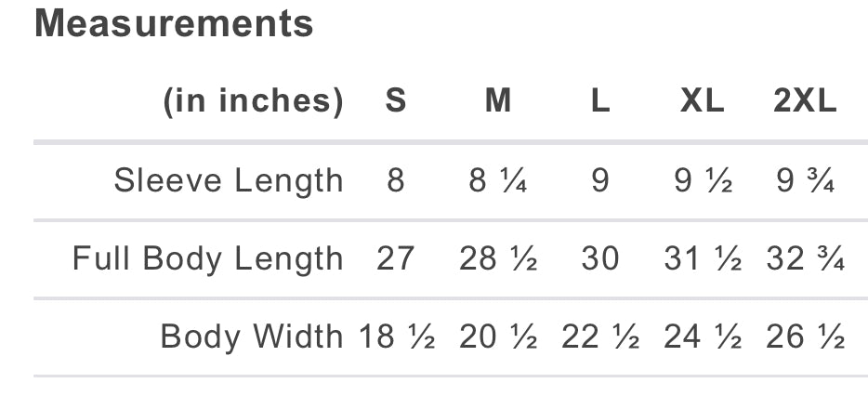The height and width of the screenshot is (396, 868).
Task: Click the M size column header
Action: click(x=498, y=101)
